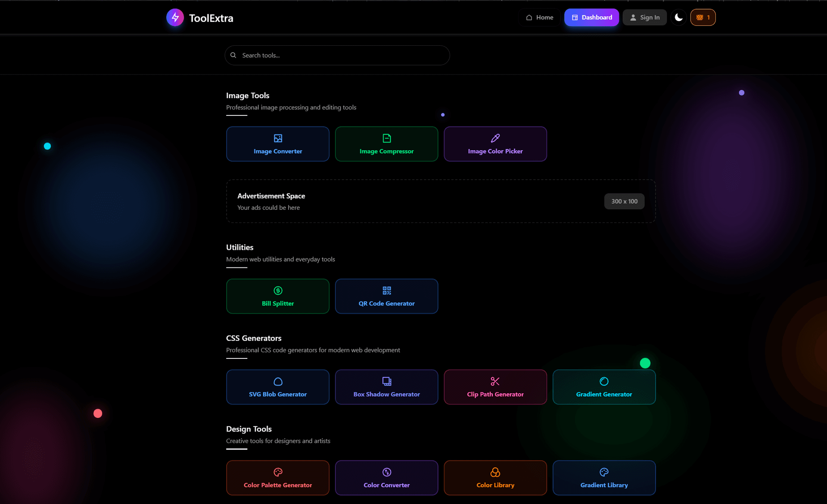Click the Sign In button
This screenshot has height=504, width=827.
(644, 17)
